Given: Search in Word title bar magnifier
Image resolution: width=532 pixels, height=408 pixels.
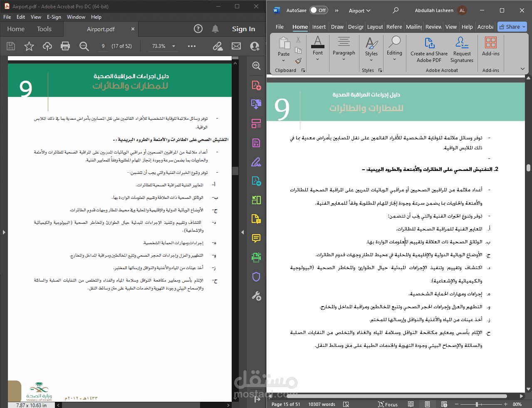Looking at the screenshot, I should (x=396, y=10).
